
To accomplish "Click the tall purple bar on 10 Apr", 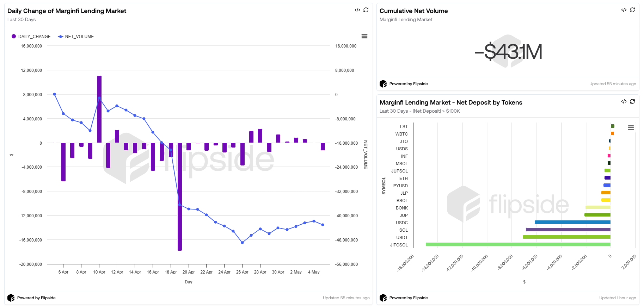I will [99, 109].
